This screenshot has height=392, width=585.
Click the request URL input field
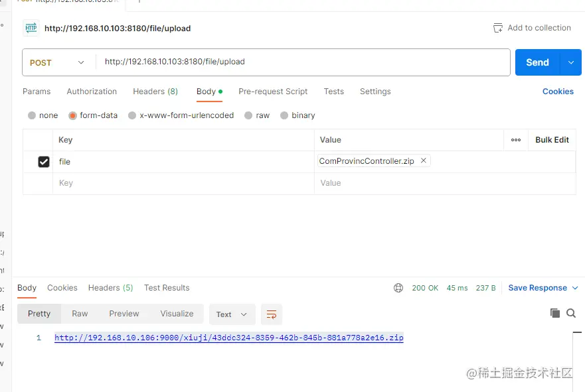tap(303, 62)
